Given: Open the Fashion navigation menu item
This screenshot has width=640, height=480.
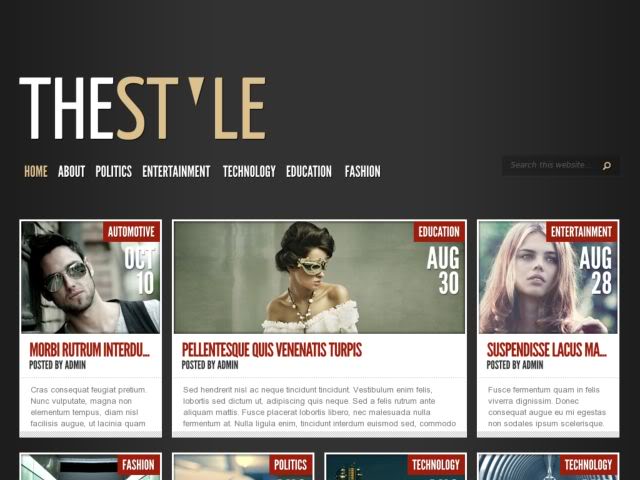Looking at the screenshot, I should 362,171.
